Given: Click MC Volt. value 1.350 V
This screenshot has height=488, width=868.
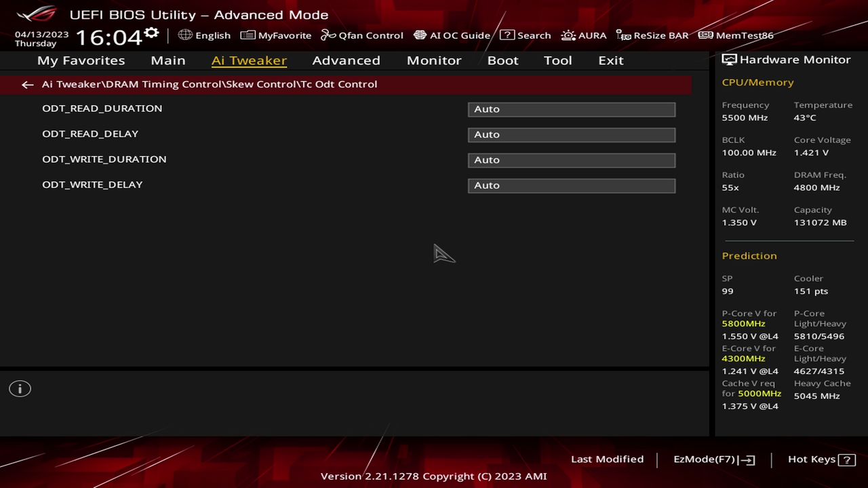Looking at the screenshot, I should click(x=739, y=223).
